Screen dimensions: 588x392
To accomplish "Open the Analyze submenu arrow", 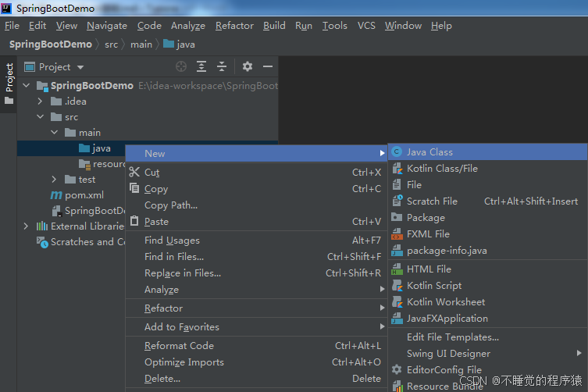I will tap(382, 289).
